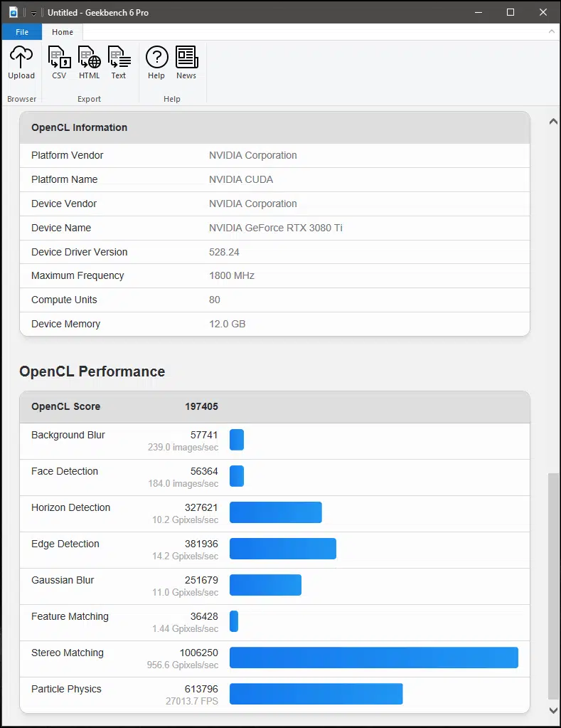Select the Horizon Detection score 327621

[201, 507]
